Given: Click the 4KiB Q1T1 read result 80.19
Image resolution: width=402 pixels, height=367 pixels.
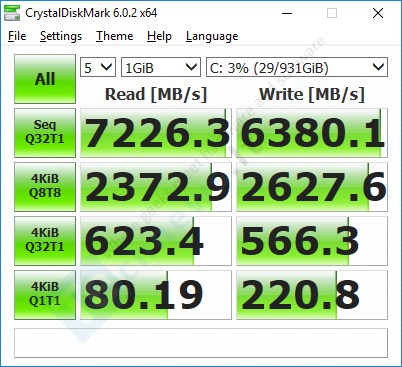Looking at the screenshot, I should pyautogui.click(x=156, y=295).
